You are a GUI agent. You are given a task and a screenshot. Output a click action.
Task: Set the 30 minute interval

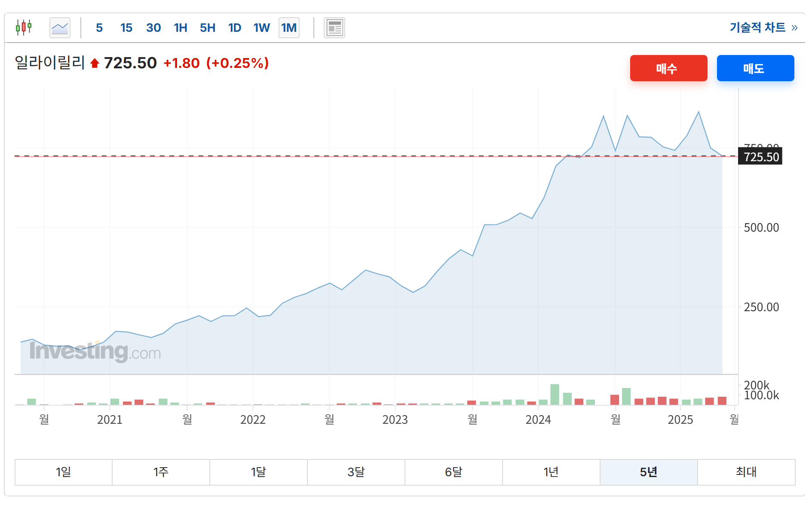tap(153, 28)
